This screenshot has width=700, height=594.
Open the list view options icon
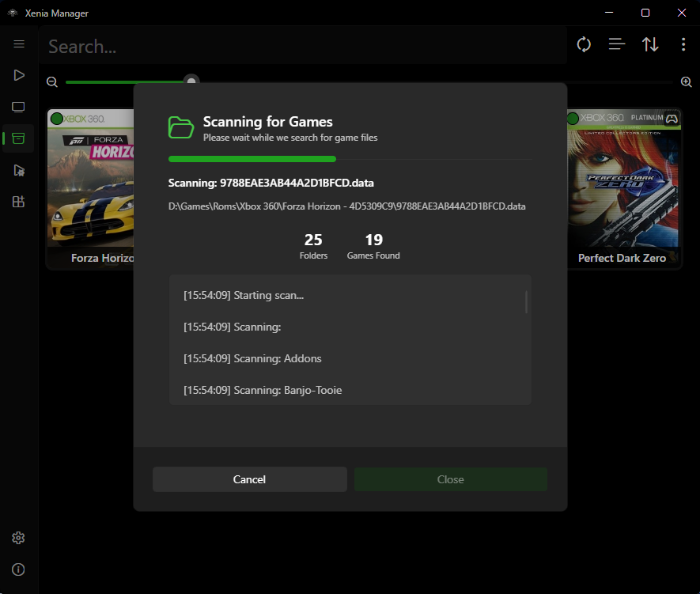617,44
